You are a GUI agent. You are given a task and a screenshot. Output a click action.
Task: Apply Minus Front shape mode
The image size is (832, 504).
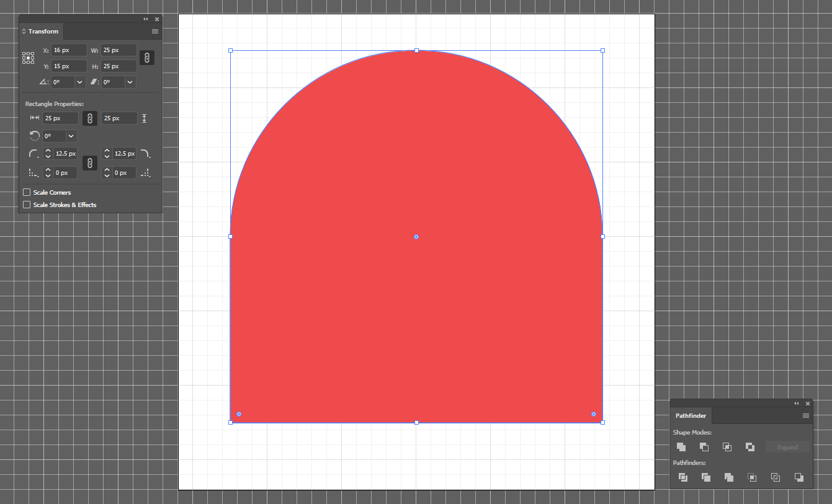coord(704,447)
